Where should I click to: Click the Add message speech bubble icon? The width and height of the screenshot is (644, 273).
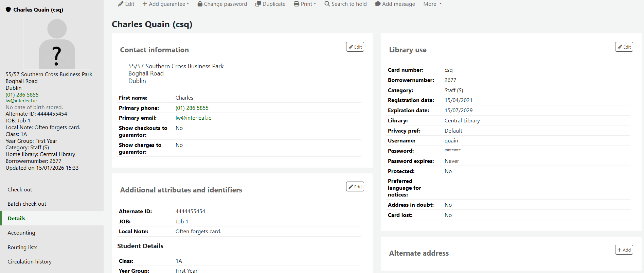378,4
